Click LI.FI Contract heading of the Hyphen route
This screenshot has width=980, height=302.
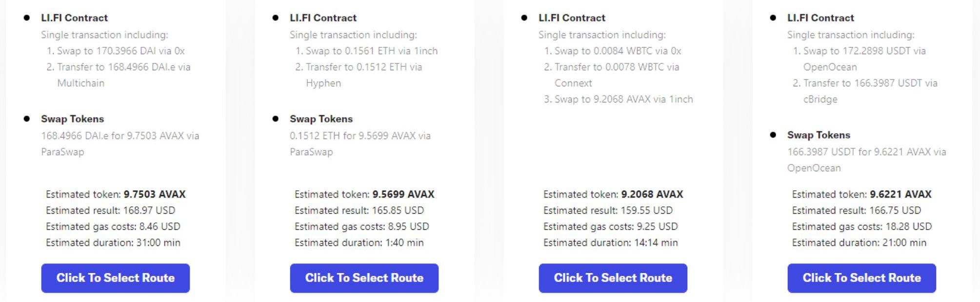[x=323, y=18]
